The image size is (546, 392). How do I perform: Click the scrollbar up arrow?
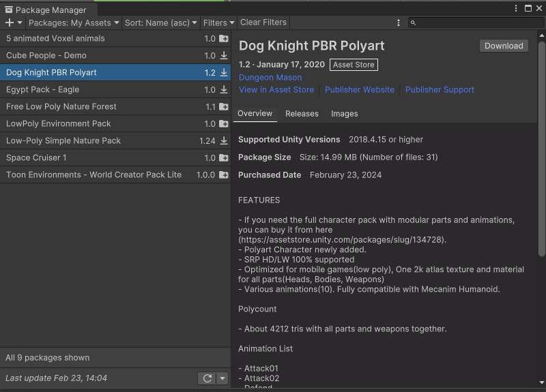pyautogui.click(x=541, y=35)
